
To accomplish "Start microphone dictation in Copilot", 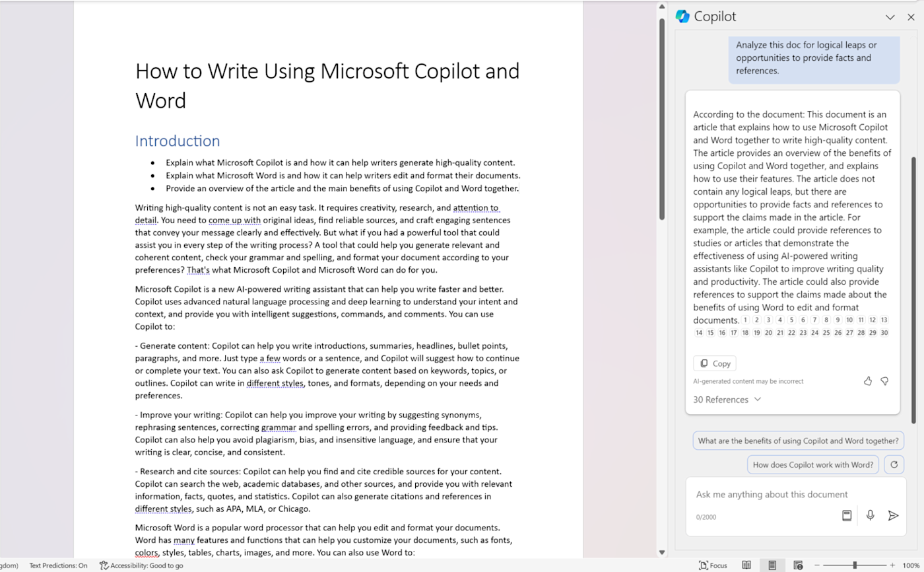I will (871, 516).
